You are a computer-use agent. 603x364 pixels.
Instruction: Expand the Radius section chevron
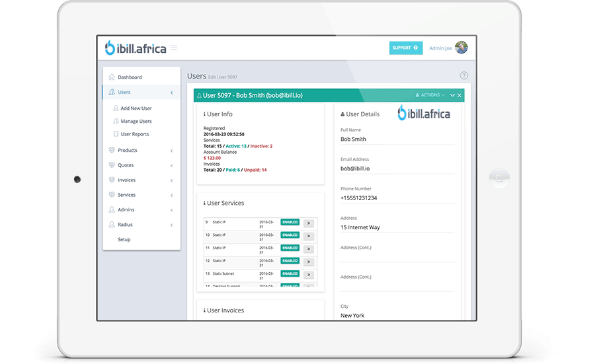[x=171, y=225]
